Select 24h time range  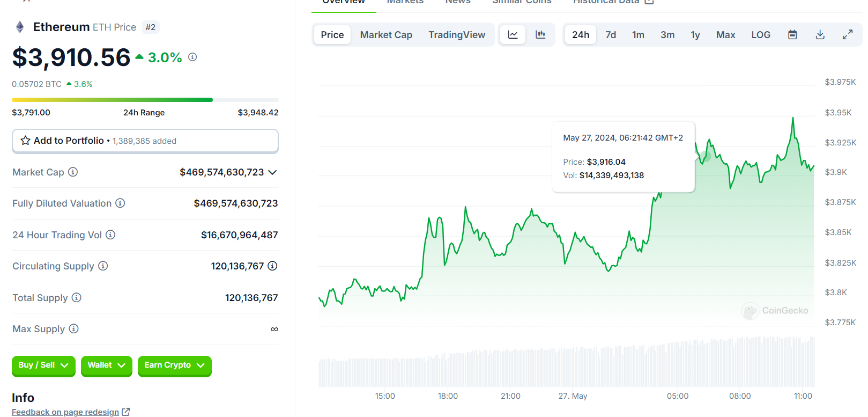pyautogui.click(x=581, y=35)
